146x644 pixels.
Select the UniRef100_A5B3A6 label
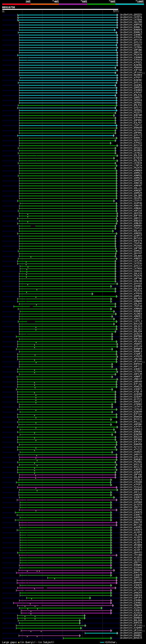pos(131,359)
